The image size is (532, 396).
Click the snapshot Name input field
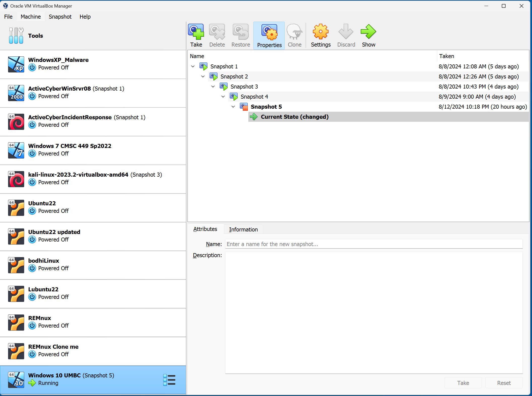[x=374, y=244]
